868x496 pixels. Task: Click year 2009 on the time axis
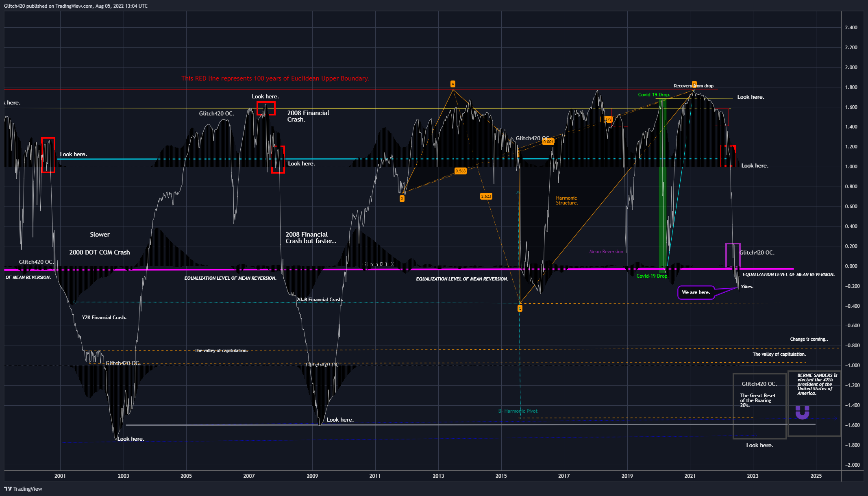312,476
